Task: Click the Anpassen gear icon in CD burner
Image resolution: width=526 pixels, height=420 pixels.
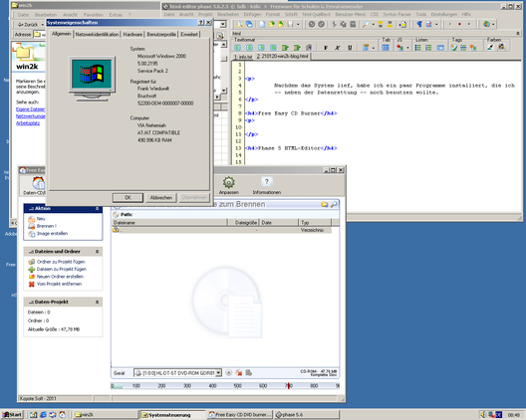Action: point(229,186)
